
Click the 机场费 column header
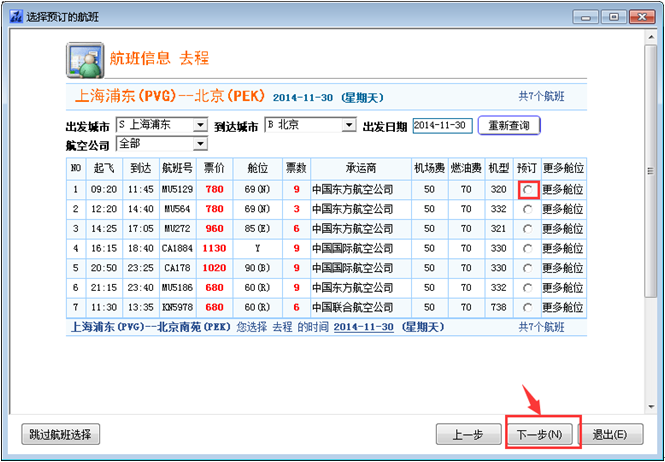[430, 168]
